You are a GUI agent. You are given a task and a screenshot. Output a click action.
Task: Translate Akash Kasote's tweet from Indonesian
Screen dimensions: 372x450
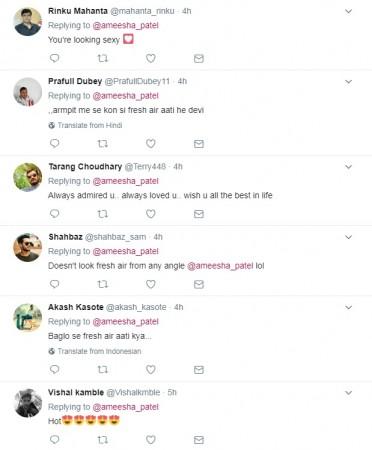95,351
